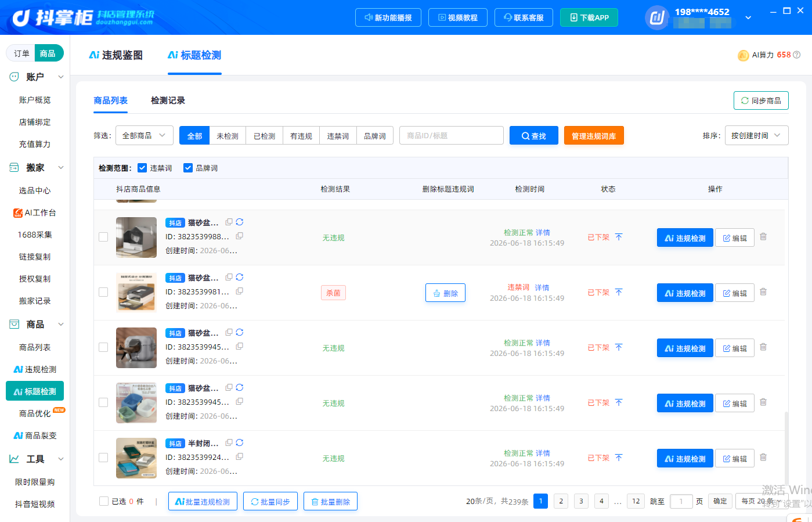The height and width of the screenshot is (522, 812).
Task: Copy the 半封闭 product title with its copy icon
Action: pos(229,442)
